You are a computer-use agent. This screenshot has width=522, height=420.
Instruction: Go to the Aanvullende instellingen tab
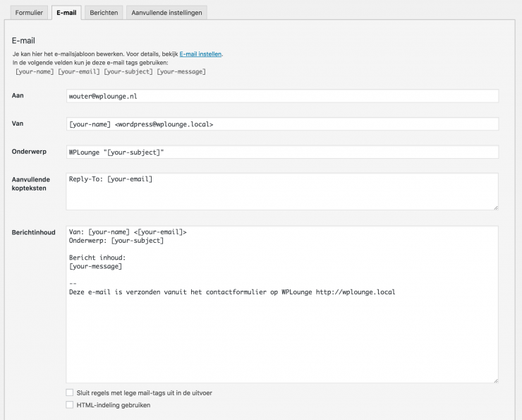[167, 13]
